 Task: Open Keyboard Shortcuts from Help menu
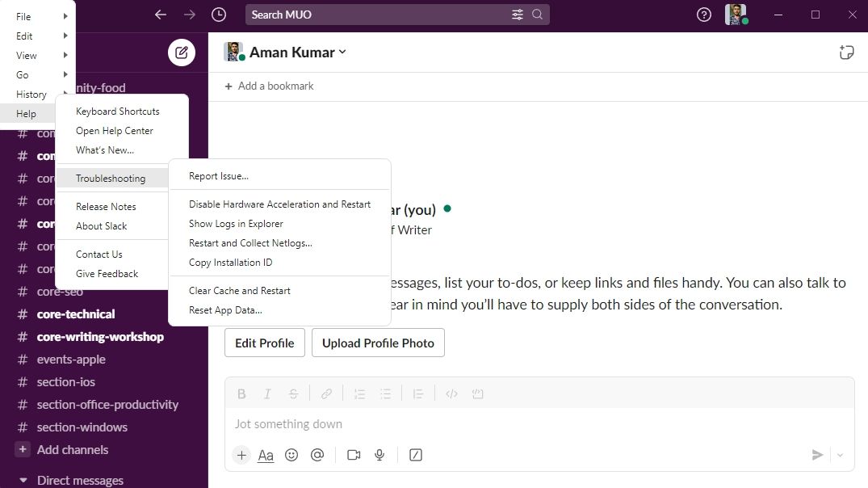(x=117, y=111)
